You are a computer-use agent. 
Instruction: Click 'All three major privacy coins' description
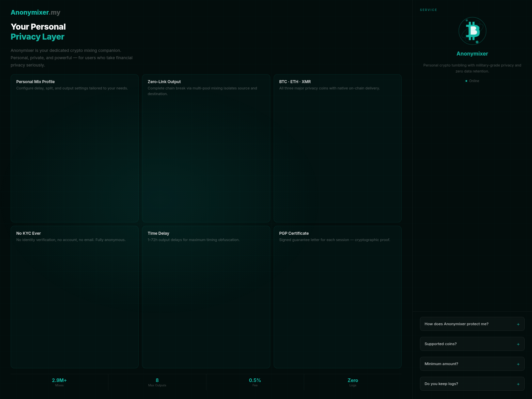[x=330, y=88]
